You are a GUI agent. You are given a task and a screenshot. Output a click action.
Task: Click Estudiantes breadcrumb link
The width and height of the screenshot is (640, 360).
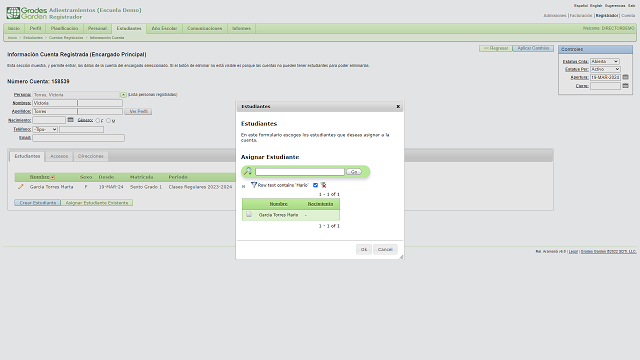tap(33, 38)
